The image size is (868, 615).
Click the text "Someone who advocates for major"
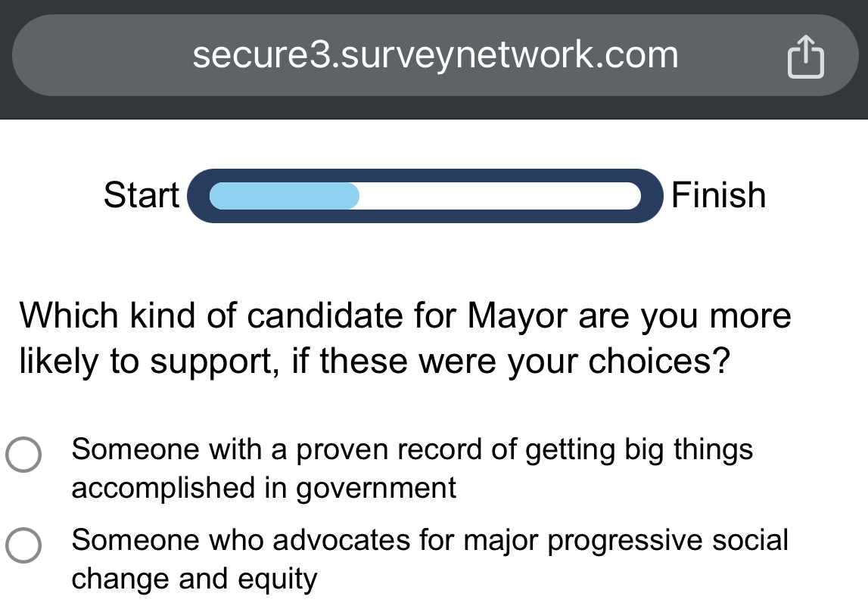coord(304,539)
